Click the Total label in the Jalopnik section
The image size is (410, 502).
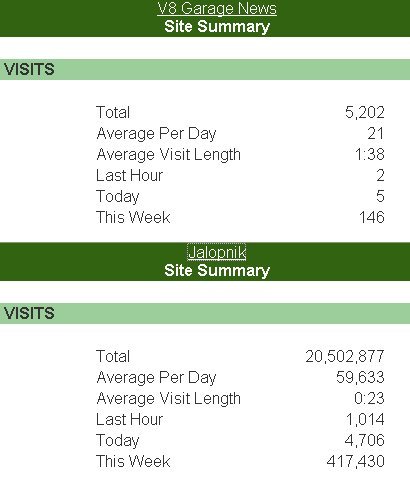point(113,356)
